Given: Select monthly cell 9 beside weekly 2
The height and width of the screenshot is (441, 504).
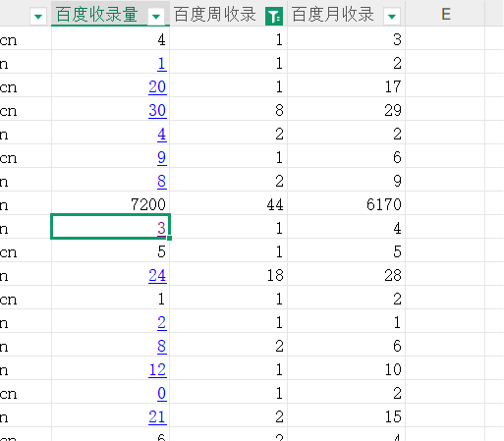Looking at the screenshot, I should (347, 181).
